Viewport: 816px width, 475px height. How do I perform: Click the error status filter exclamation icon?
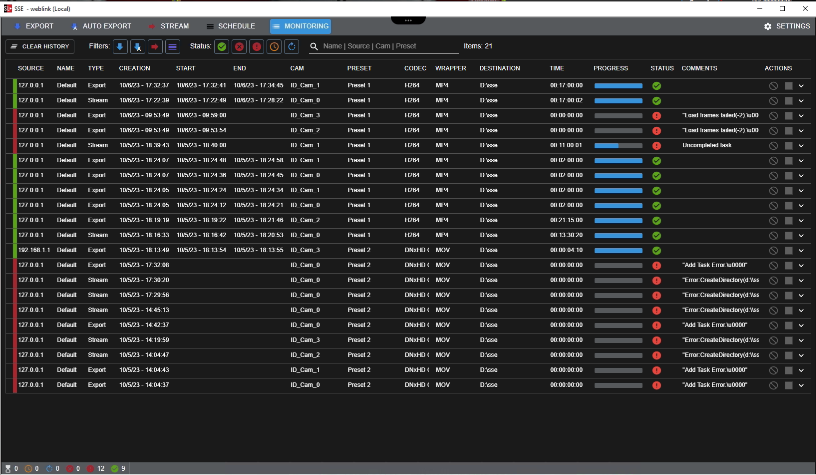[x=256, y=46]
